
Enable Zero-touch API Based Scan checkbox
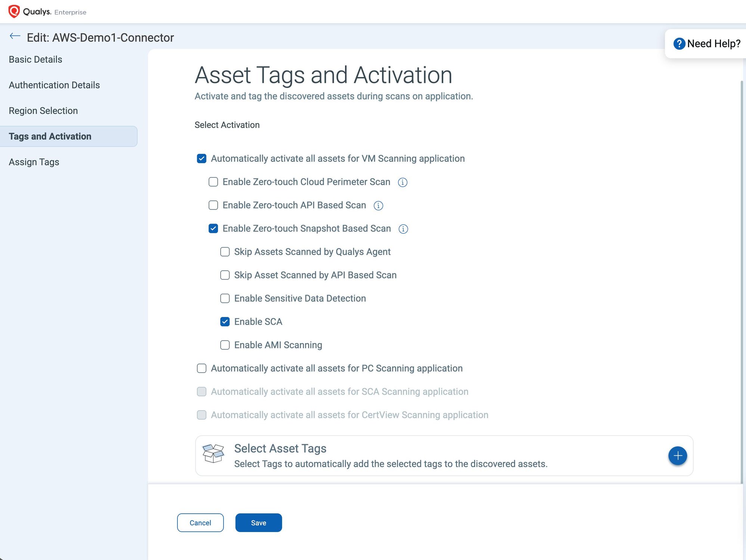pos(213,205)
